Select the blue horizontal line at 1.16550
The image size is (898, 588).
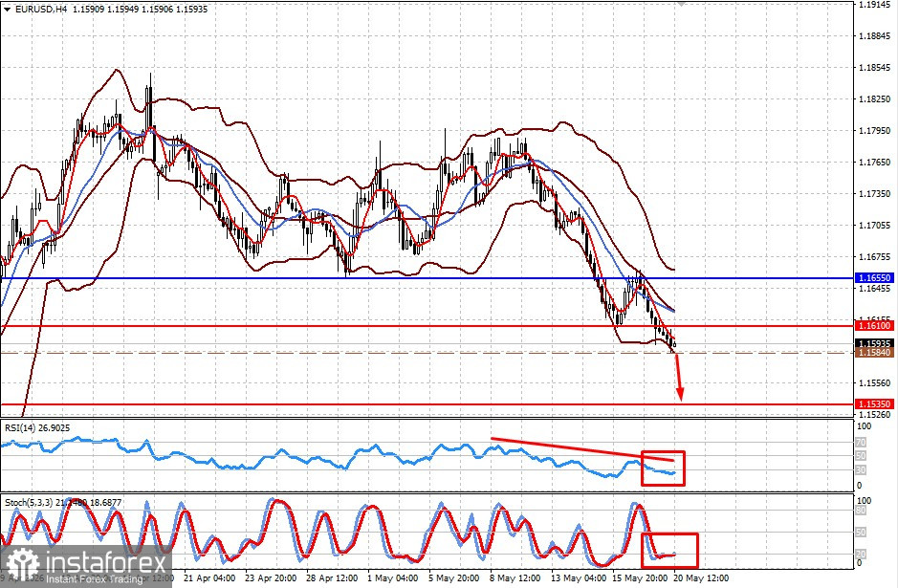[427, 278]
